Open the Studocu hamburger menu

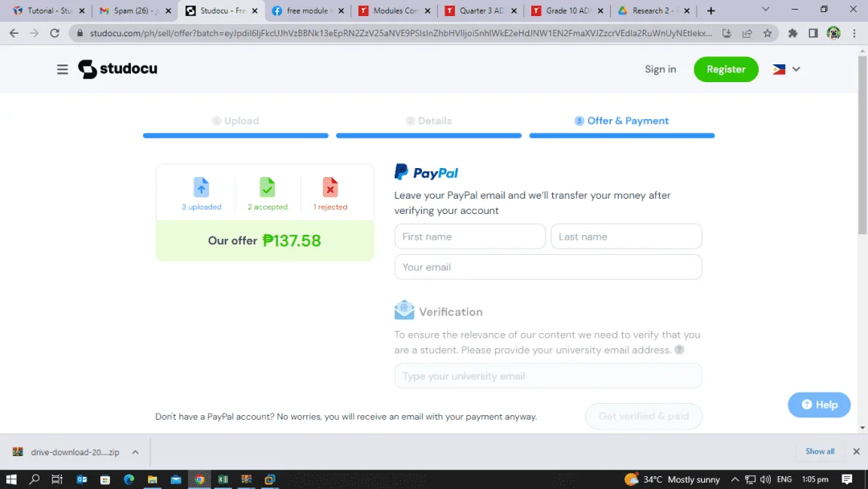tap(63, 69)
